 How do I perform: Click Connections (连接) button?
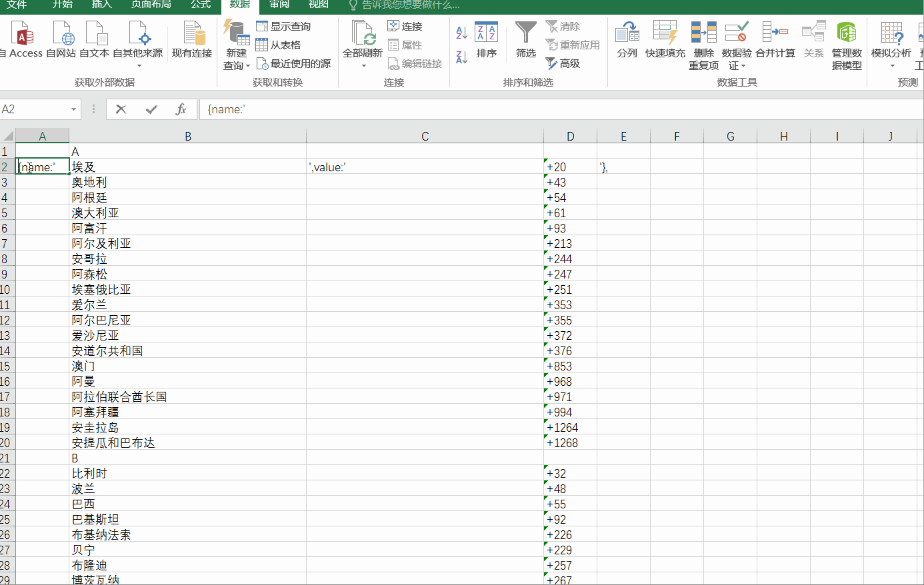click(x=405, y=26)
